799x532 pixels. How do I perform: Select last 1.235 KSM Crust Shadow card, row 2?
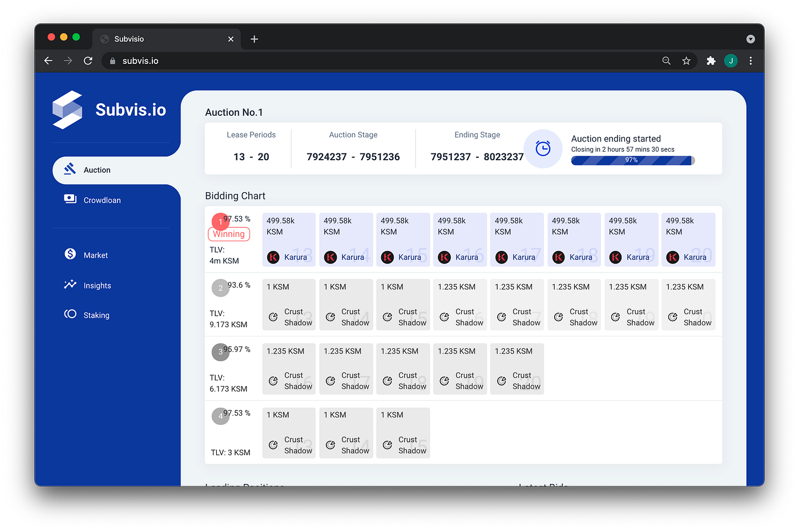coord(688,304)
